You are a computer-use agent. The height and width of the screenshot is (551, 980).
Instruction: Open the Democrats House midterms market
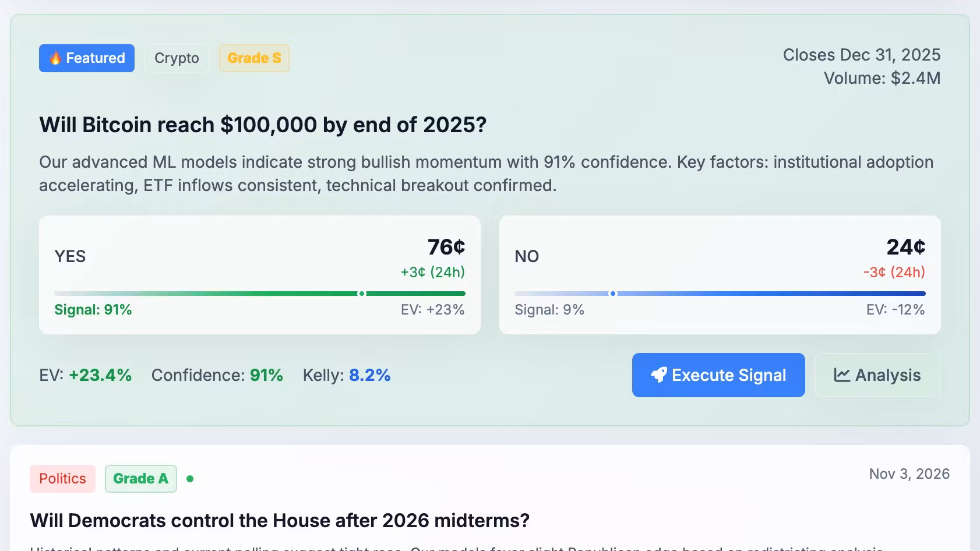pyautogui.click(x=280, y=520)
